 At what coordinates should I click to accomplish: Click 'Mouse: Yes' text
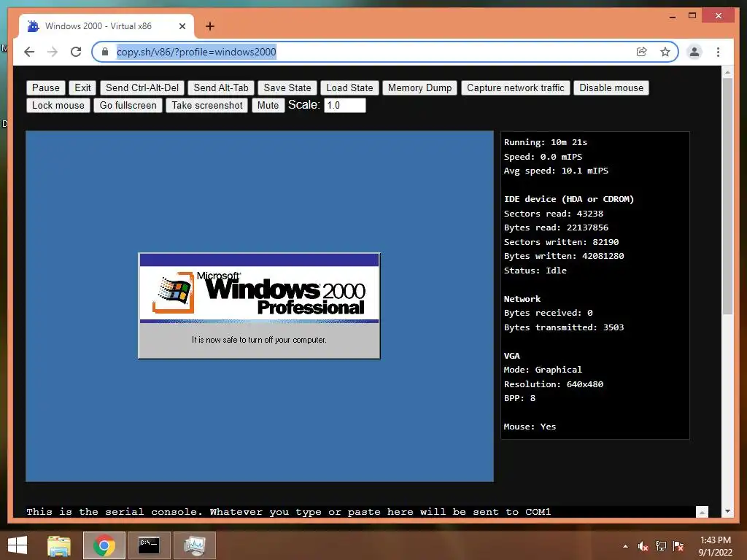pyautogui.click(x=530, y=427)
